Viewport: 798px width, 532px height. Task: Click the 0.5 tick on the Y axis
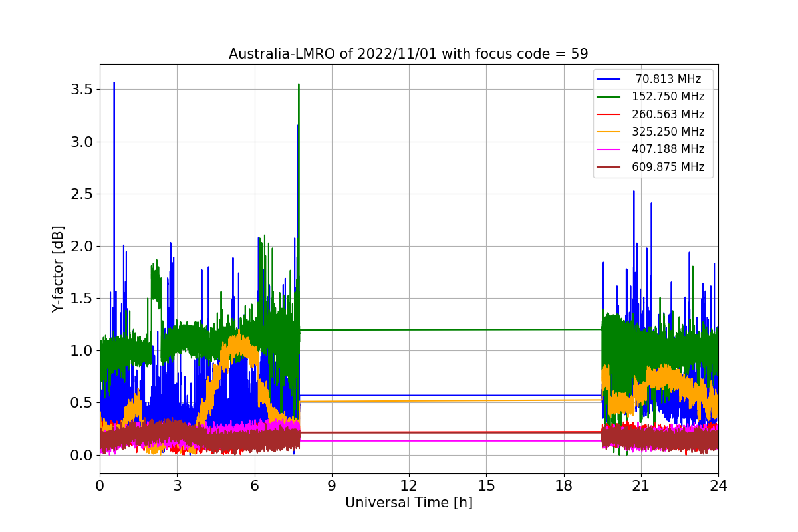(82, 403)
